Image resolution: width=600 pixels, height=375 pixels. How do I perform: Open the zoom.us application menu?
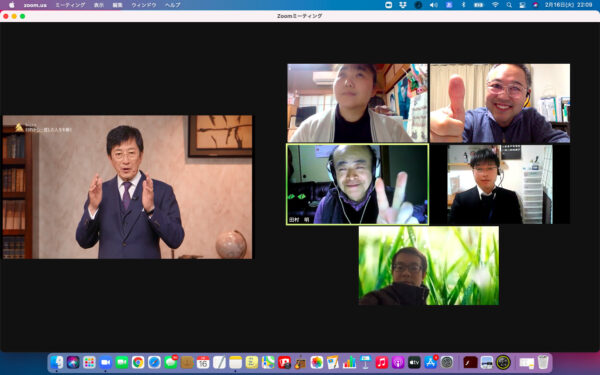click(35, 5)
